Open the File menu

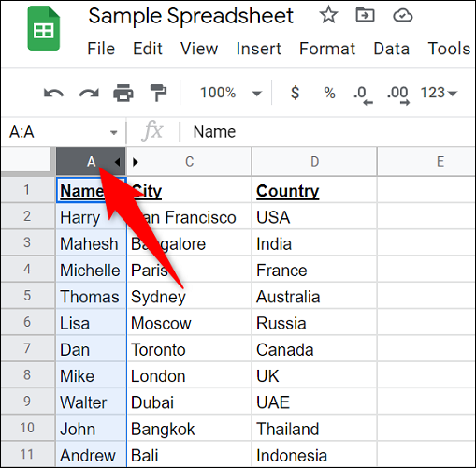pyautogui.click(x=101, y=49)
